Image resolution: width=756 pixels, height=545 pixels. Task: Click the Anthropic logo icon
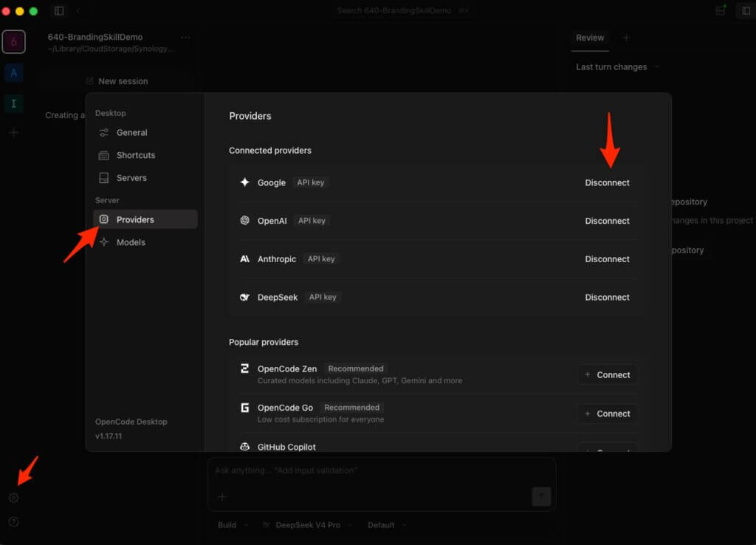tap(245, 259)
